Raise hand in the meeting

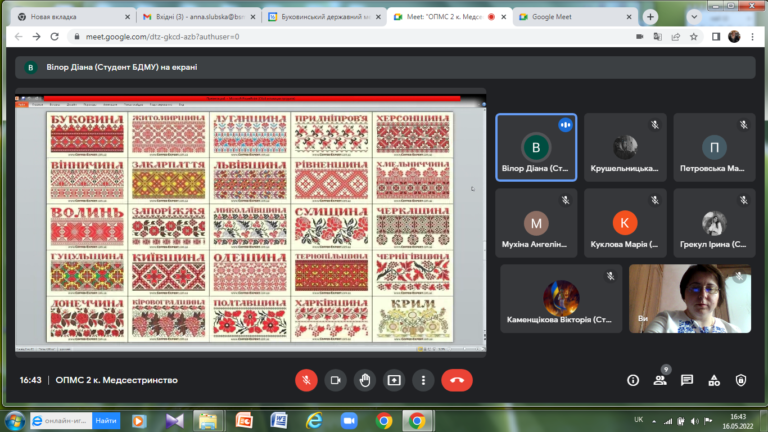tap(365, 380)
